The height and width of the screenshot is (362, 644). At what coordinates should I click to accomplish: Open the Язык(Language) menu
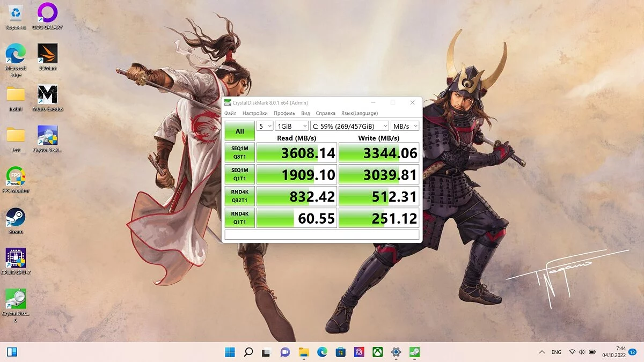point(359,113)
